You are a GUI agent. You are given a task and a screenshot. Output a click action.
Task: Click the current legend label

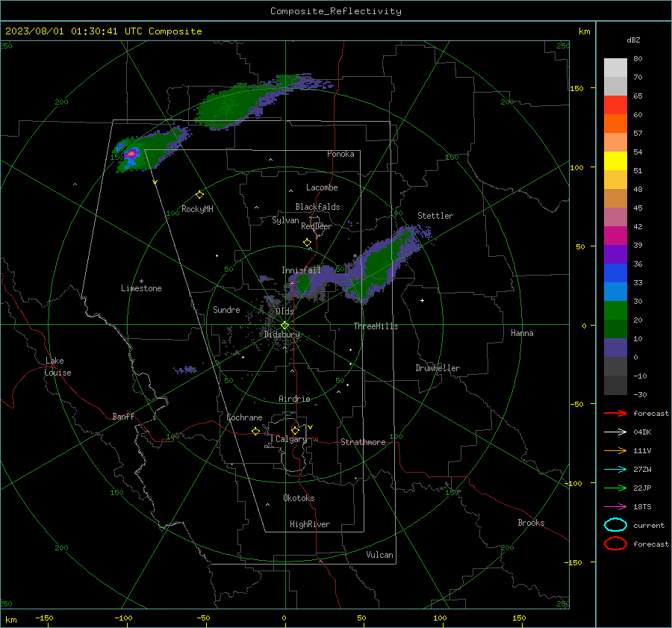pos(649,526)
